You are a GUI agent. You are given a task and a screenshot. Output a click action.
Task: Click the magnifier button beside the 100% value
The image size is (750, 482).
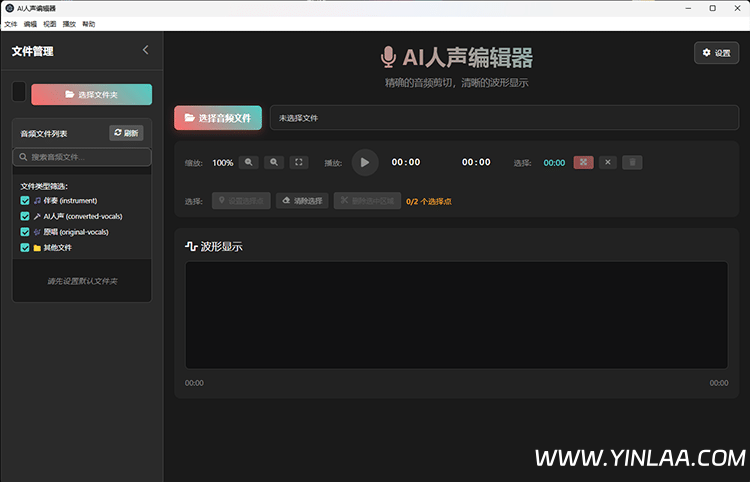(249, 162)
